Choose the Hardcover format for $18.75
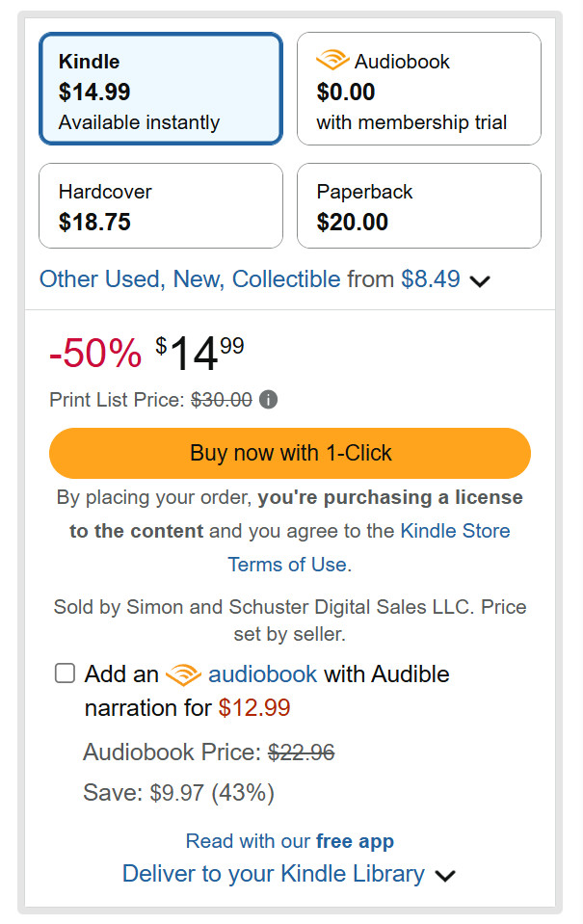The width and height of the screenshot is (583, 924). pos(160,205)
